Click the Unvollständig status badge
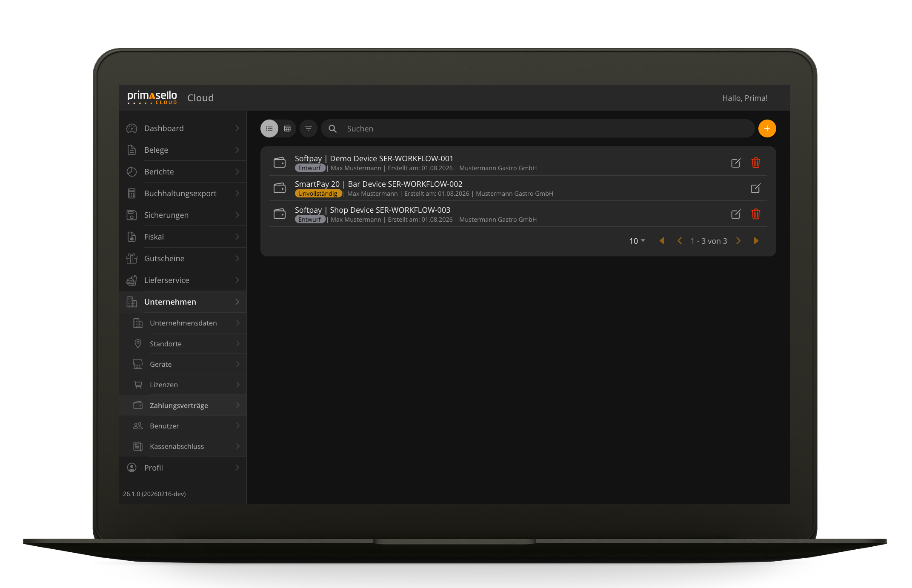This screenshot has width=912, height=588. tap(318, 194)
